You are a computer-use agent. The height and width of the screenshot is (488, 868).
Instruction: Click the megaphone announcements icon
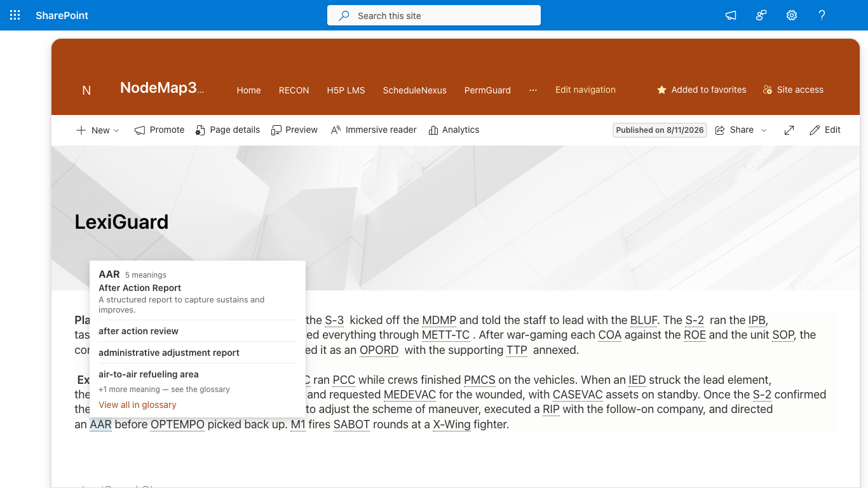pyautogui.click(x=731, y=15)
